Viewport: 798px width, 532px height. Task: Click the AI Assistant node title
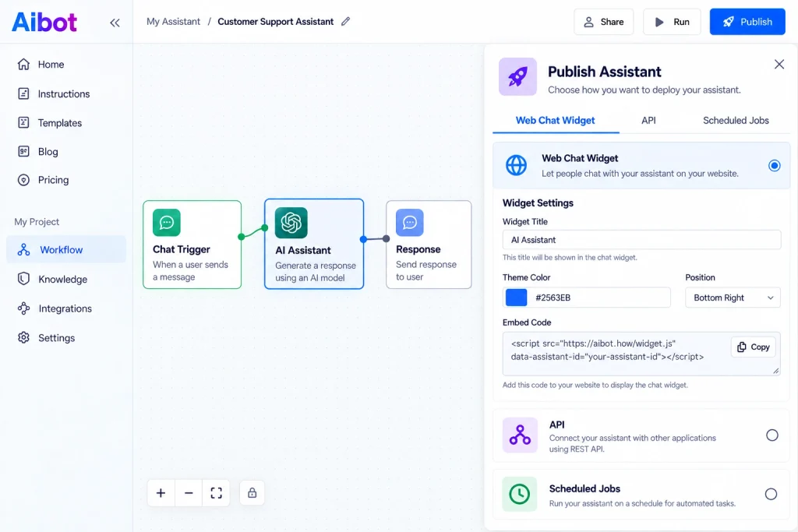click(x=303, y=250)
